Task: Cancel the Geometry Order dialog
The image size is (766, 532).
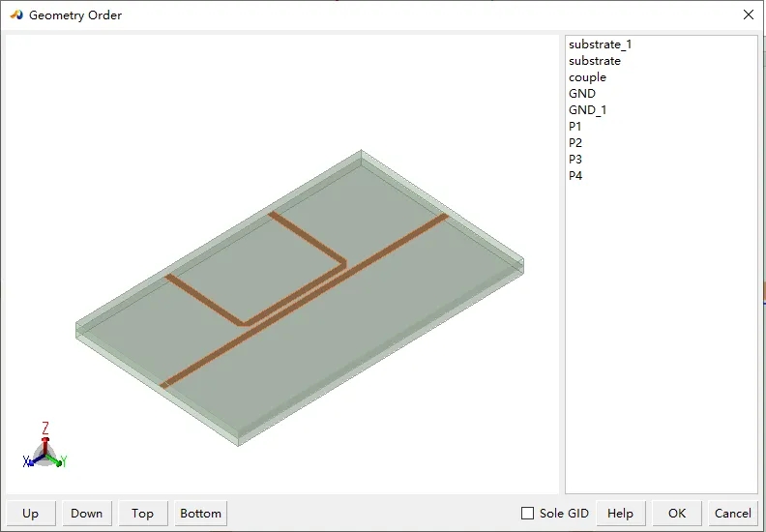Action: (733, 514)
